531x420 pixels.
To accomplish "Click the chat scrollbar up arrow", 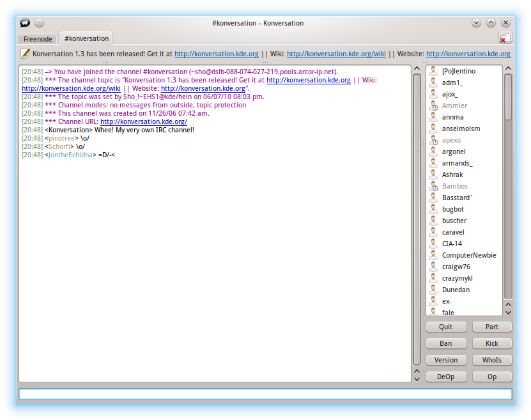I will (417, 68).
